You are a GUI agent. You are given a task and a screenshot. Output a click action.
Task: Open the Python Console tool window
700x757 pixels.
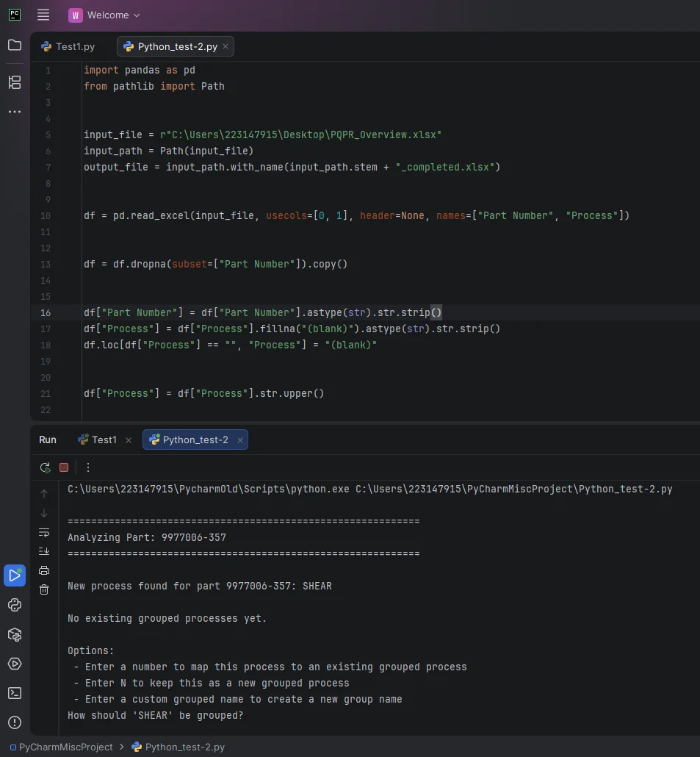click(15, 605)
